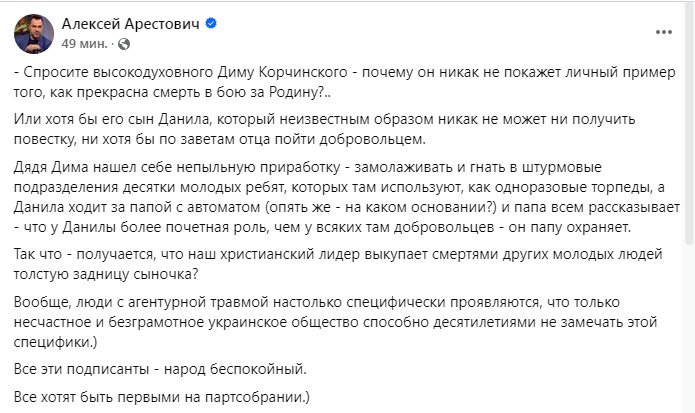Viewport: 695px width, 413px height.
Task: Click the blue verified badge
Action: [x=211, y=24]
